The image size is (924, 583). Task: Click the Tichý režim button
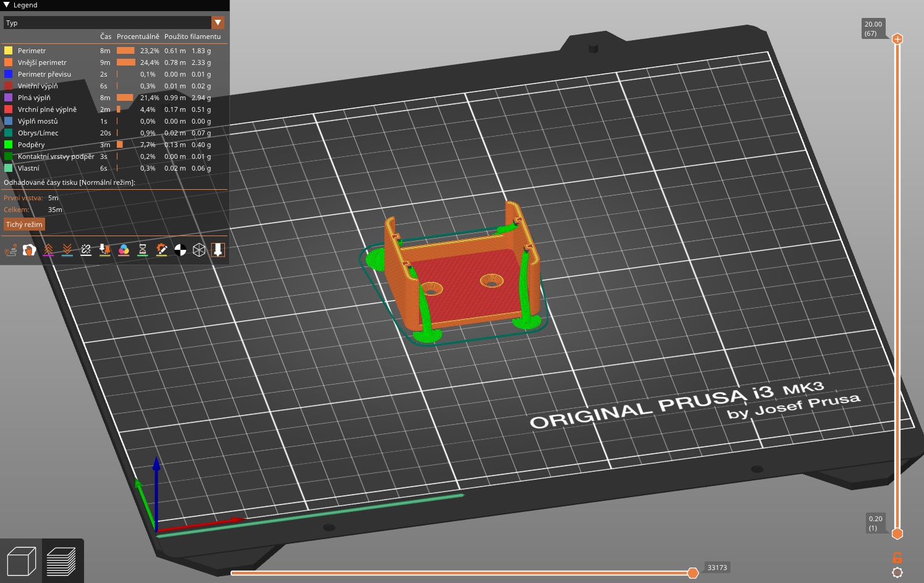pyautogui.click(x=24, y=224)
